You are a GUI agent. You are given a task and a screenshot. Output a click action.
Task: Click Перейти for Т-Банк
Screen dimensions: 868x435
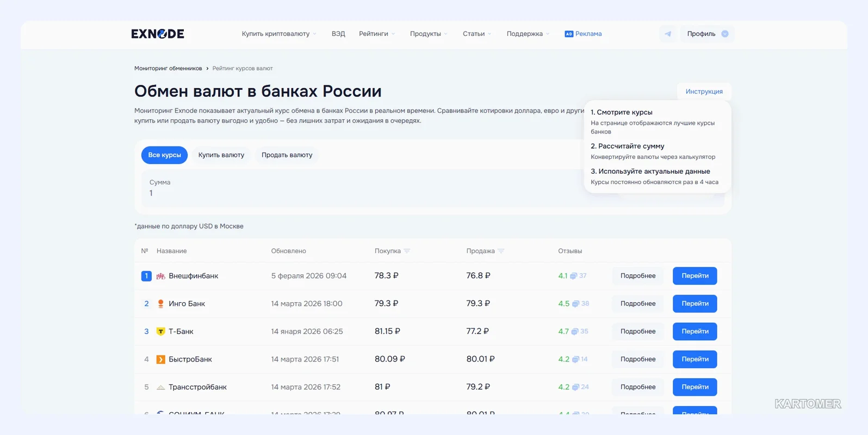(x=695, y=332)
